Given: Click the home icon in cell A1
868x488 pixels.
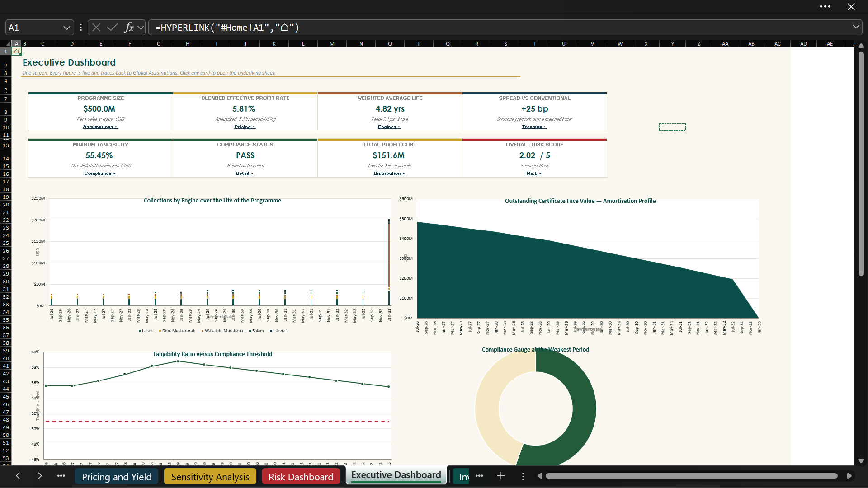Looking at the screenshot, I should (17, 52).
